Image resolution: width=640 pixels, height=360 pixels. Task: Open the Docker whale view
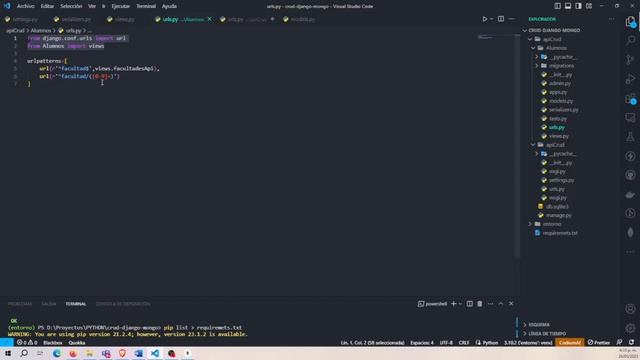630,195
